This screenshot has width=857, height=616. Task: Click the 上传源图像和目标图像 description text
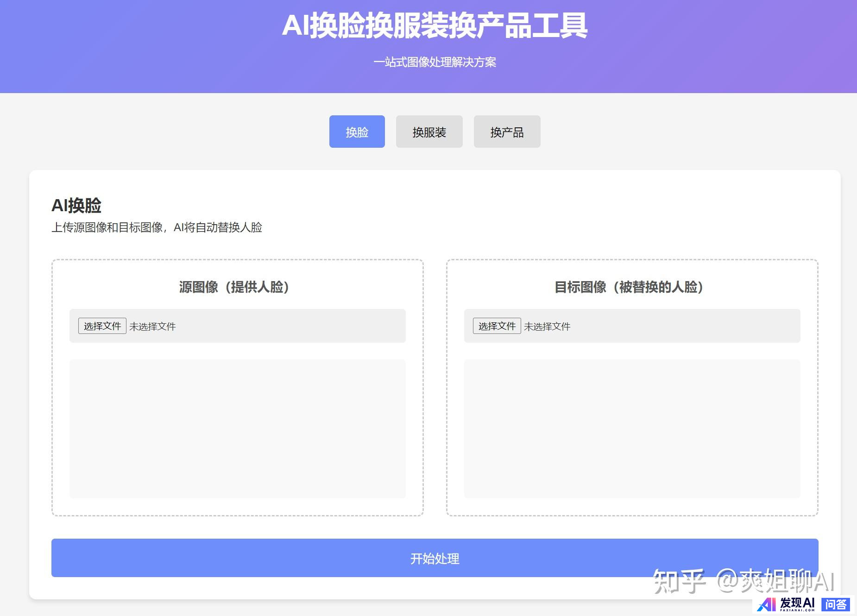pyautogui.click(x=157, y=227)
